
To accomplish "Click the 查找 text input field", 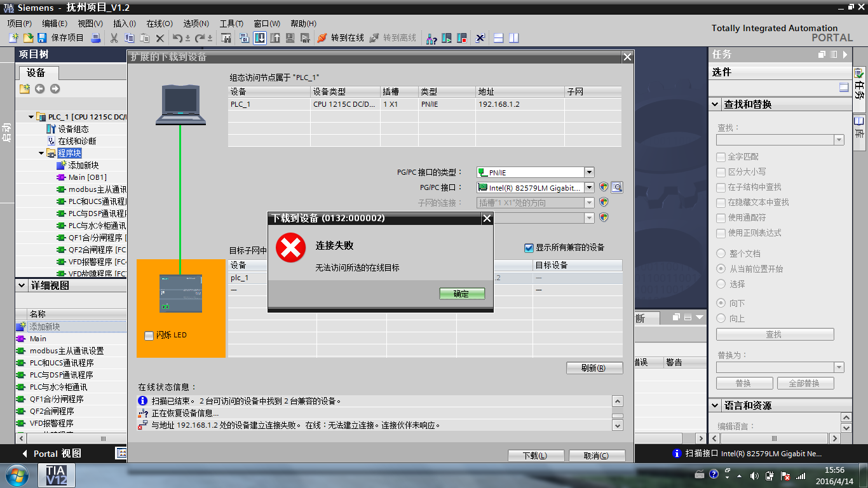I will point(775,140).
